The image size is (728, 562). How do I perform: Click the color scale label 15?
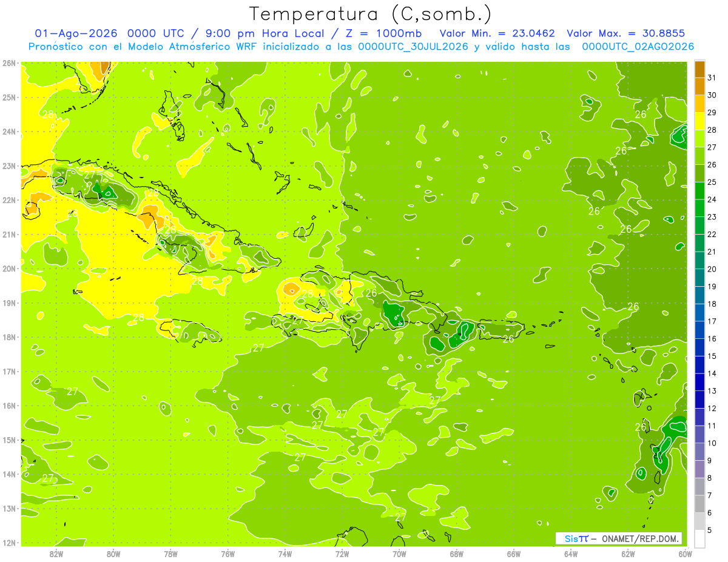[712, 356]
